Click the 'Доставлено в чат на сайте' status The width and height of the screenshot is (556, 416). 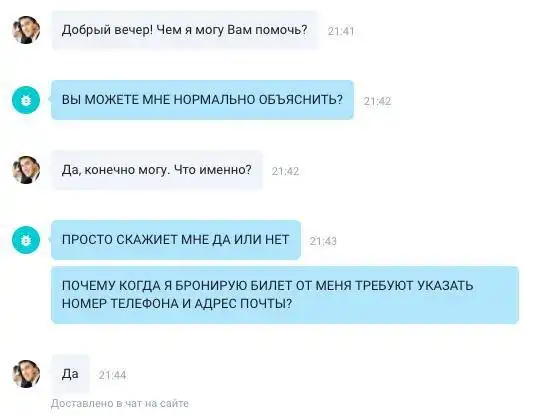pyautogui.click(x=120, y=404)
